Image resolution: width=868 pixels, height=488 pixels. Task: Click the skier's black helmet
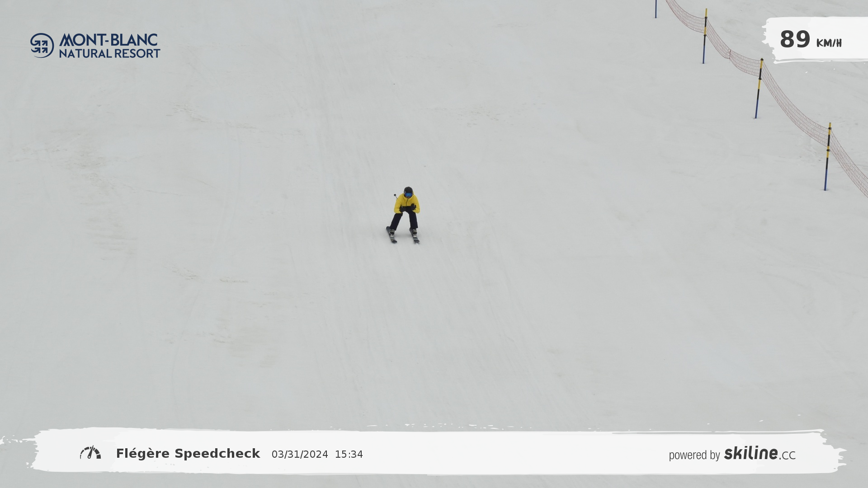pyautogui.click(x=408, y=190)
